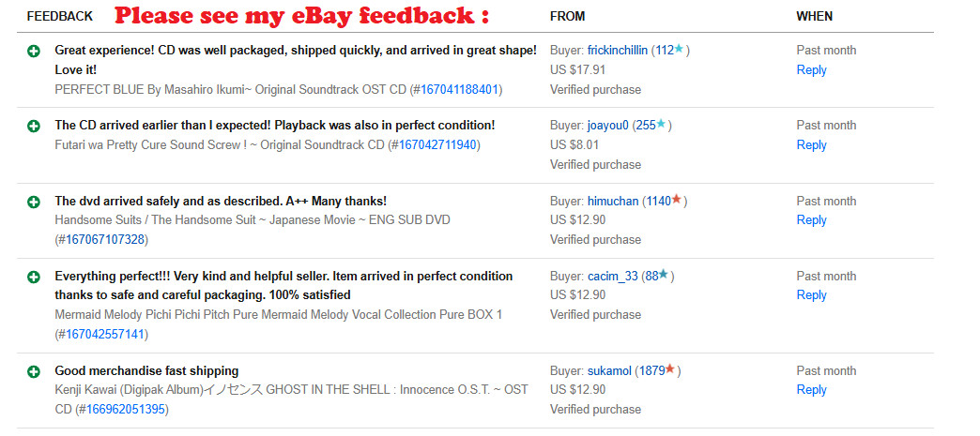The height and width of the screenshot is (436, 980).
Task: Click positive icon for Ghost in the Shell feedback
Action: click(x=34, y=370)
